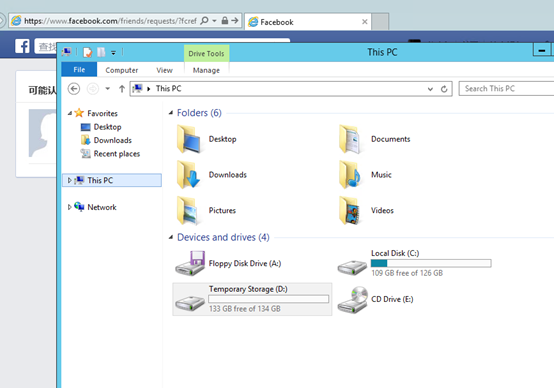
Task: Switch to the View ribbon tab
Action: 165,70
